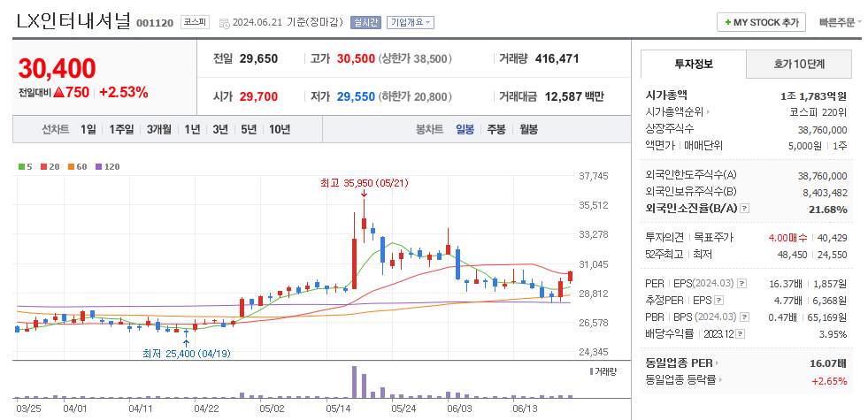Viewport: 868px width, 420px height.
Task: Select the 1주일 line chart period
Action: click(121, 130)
